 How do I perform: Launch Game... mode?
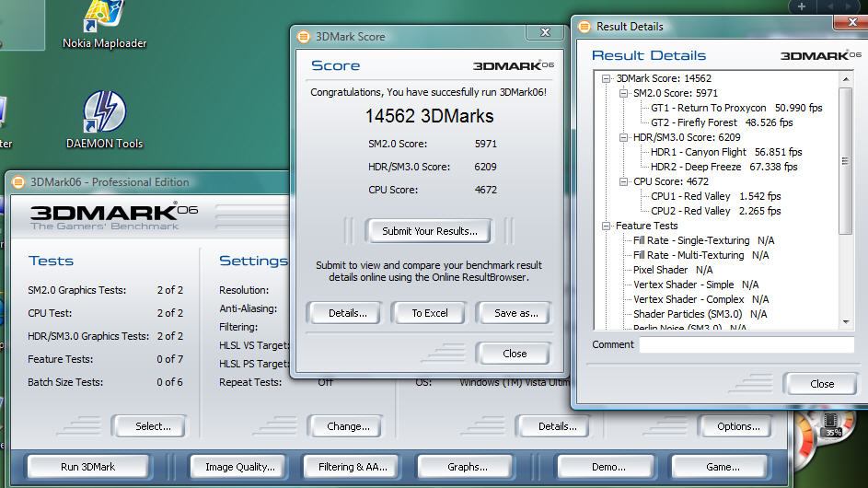coord(722,467)
